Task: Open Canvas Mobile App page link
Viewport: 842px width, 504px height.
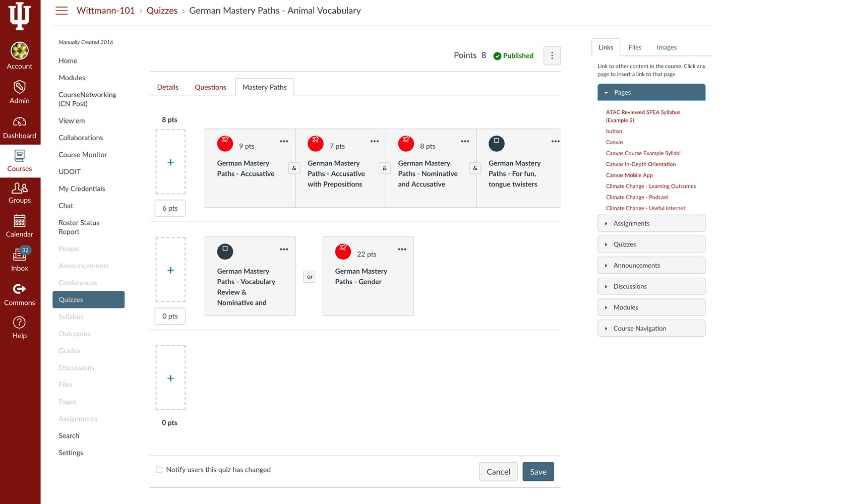Action: pyautogui.click(x=629, y=175)
